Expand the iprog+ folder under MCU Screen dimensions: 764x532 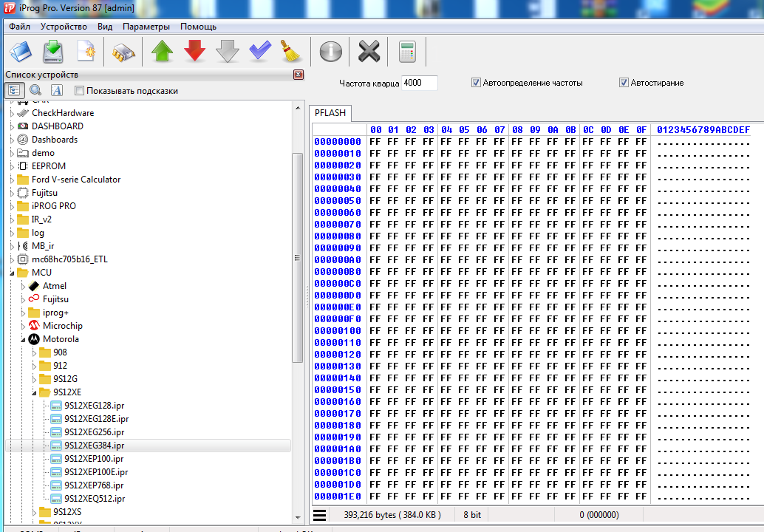tap(23, 313)
